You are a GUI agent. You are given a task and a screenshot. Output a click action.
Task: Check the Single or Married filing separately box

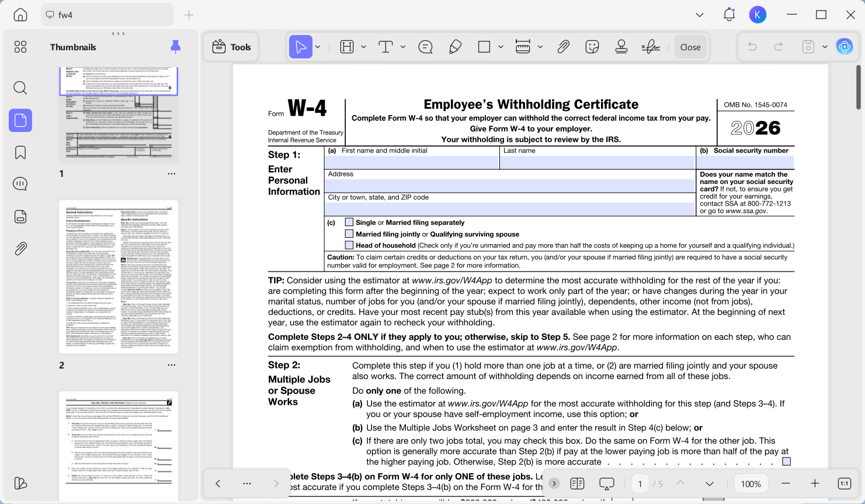(349, 222)
